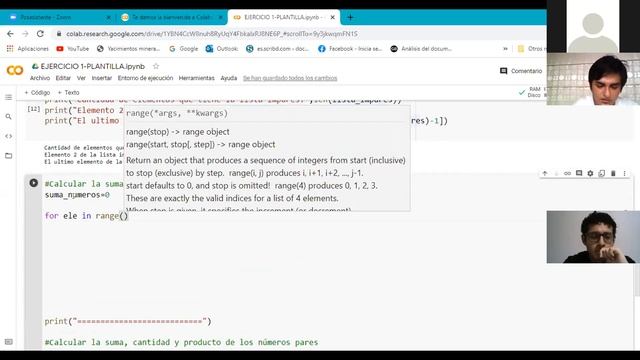Move the cell up with arrow icon
640x360 pixels.
[544, 173]
